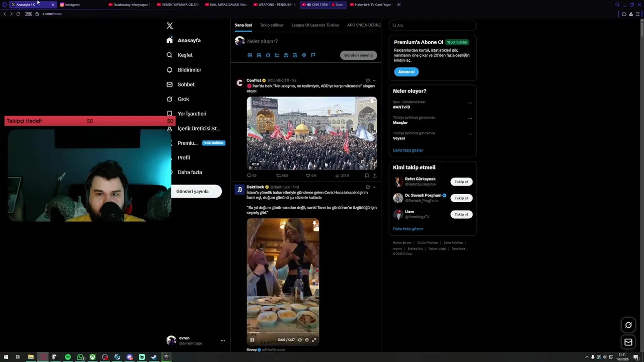View analytics of the Conflict post
644x362 pixels.
pyautogui.click(x=342, y=175)
